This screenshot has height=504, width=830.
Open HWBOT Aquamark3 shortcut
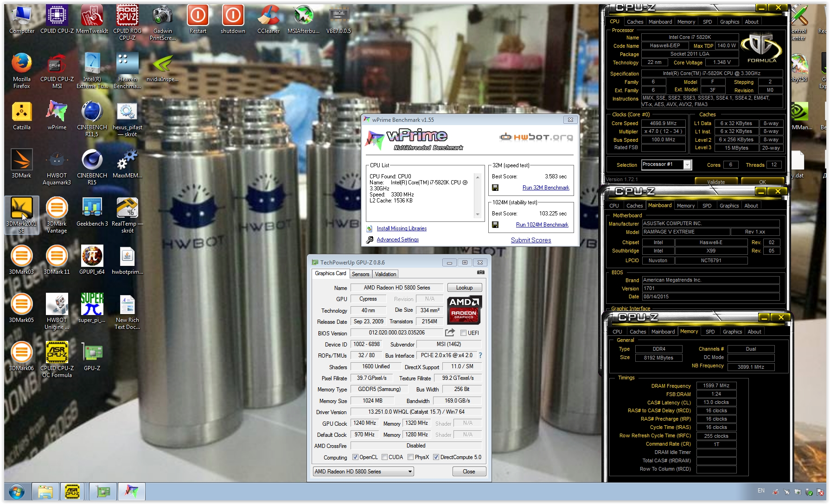point(57,167)
